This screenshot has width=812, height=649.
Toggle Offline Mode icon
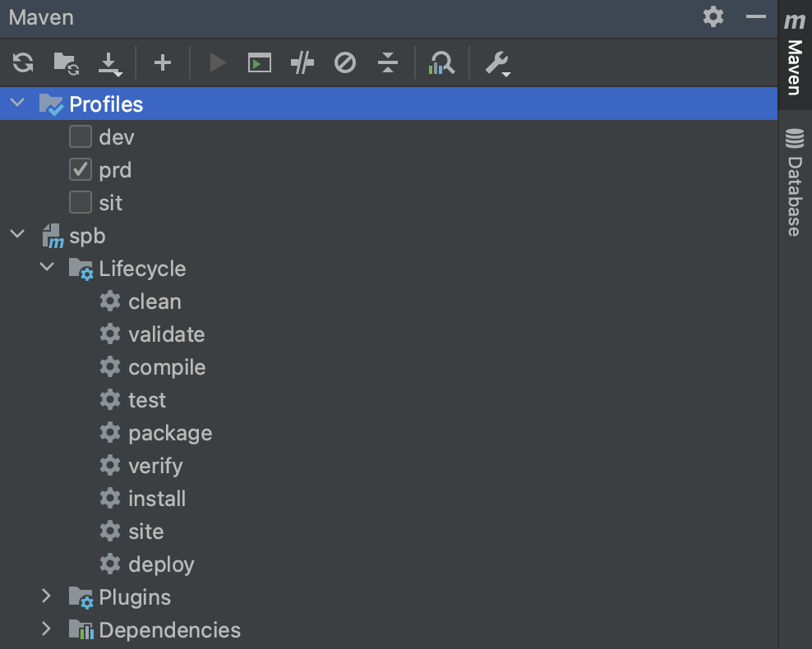(x=302, y=62)
